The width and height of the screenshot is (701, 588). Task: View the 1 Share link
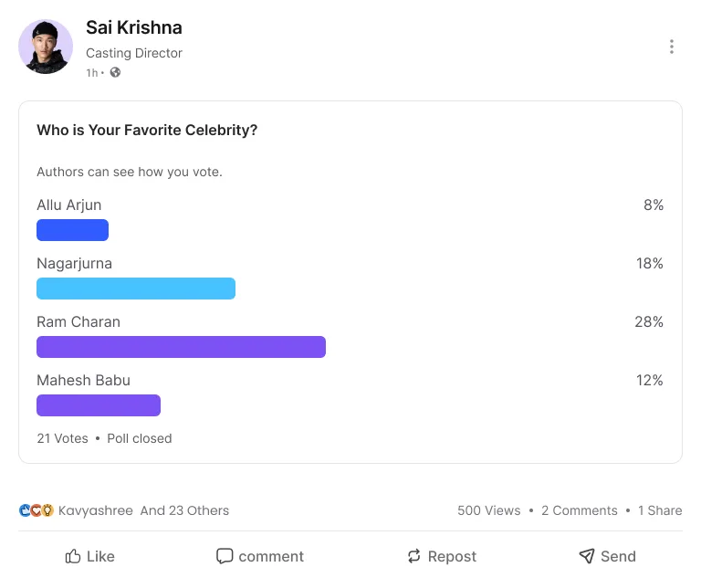click(x=660, y=510)
